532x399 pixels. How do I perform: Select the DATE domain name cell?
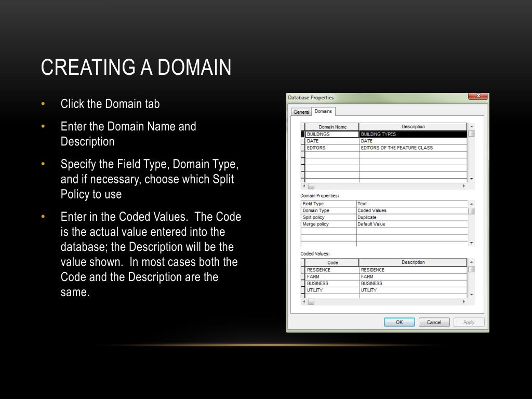click(332, 141)
